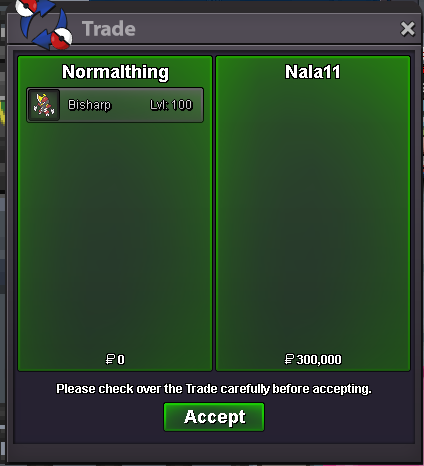Click the Pokéball in the trade icon's upper left
This screenshot has height=466, width=424.
coord(26,7)
